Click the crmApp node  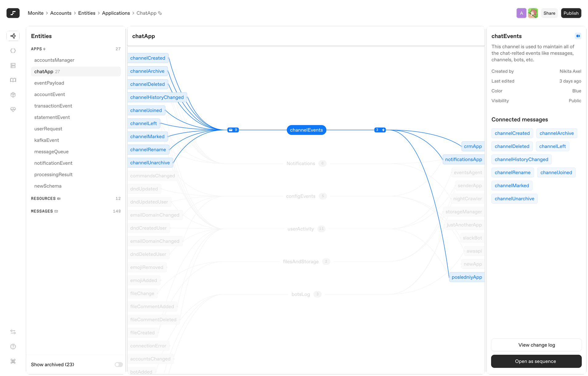473,146
